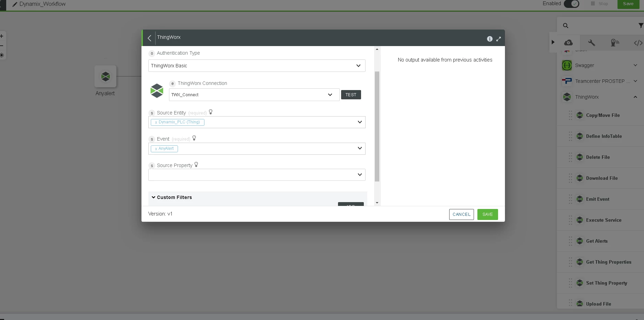
Task: Click the Upload File action icon
Action: click(x=580, y=304)
